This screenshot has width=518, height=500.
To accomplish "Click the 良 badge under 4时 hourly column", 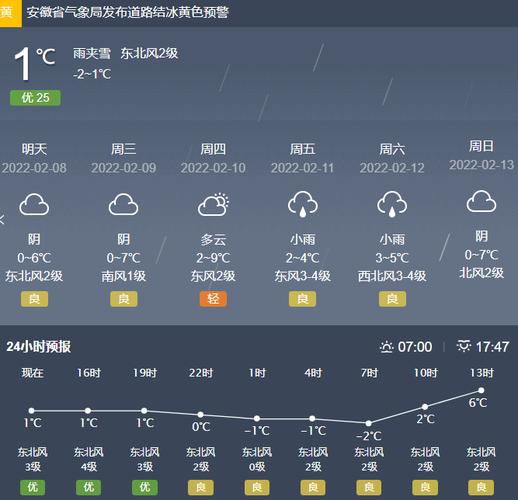I will (x=313, y=488).
